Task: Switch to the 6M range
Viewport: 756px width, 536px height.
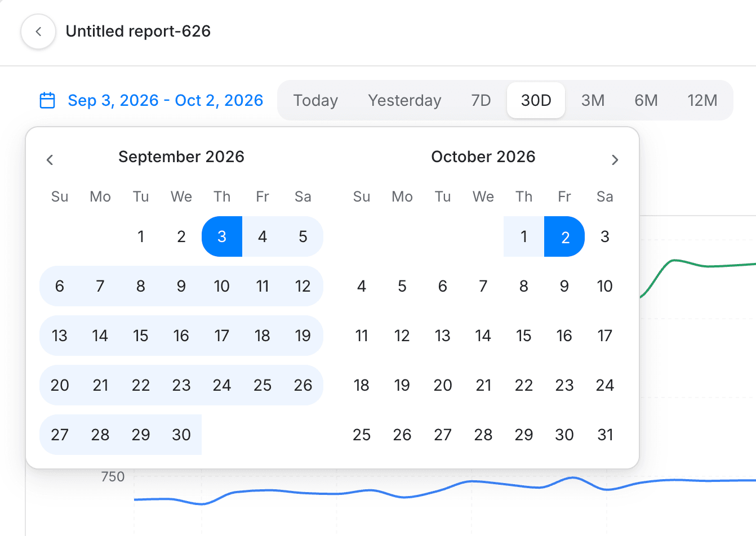Action: pyautogui.click(x=646, y=100)
